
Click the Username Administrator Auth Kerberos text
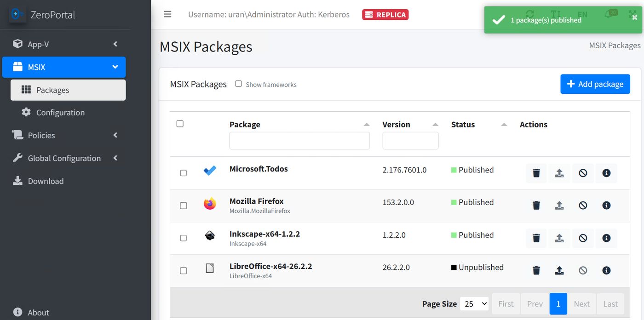click(269, 15)
